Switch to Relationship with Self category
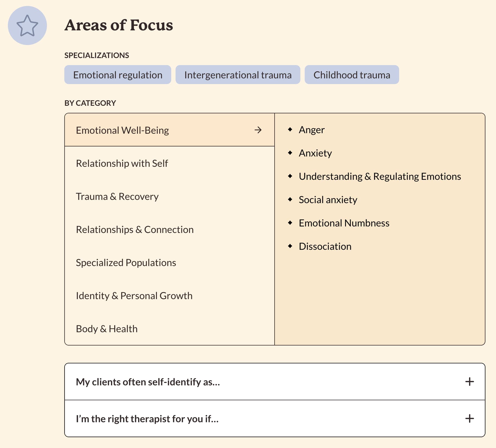This screenshot has width=496, height=448. 170,163
